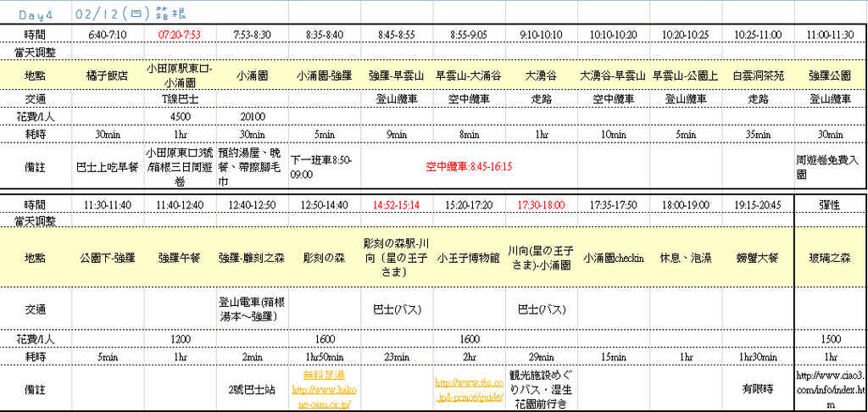This screenshot has width=868, height=412.
Task: Select the 橘子飯店 location cell
Action: click(x=108, y=76)
